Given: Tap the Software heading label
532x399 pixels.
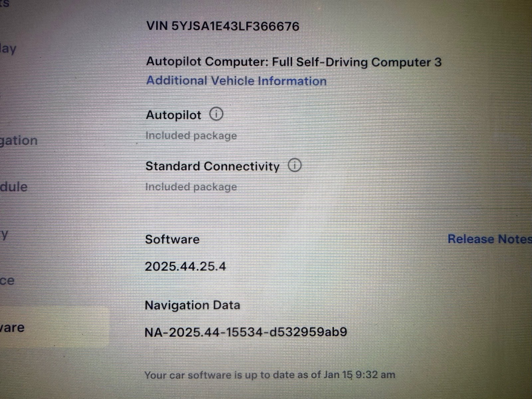Looking at the screenshot, I should tap(172, 239).
